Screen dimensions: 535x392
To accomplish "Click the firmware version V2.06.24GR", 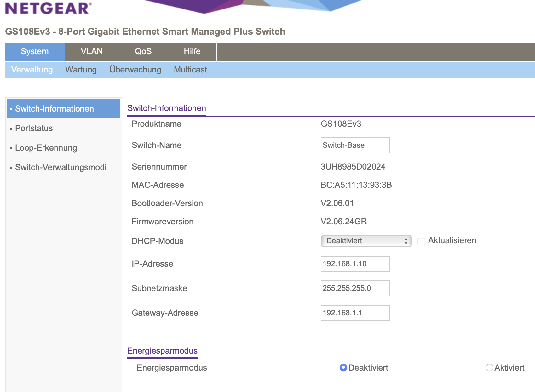I will coord(344,222).
